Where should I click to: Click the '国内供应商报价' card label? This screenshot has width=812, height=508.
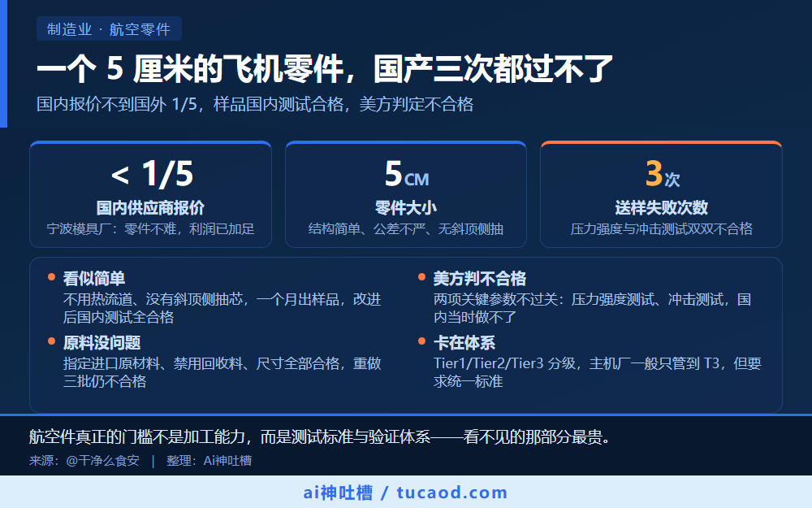click(x=151, y=208)
